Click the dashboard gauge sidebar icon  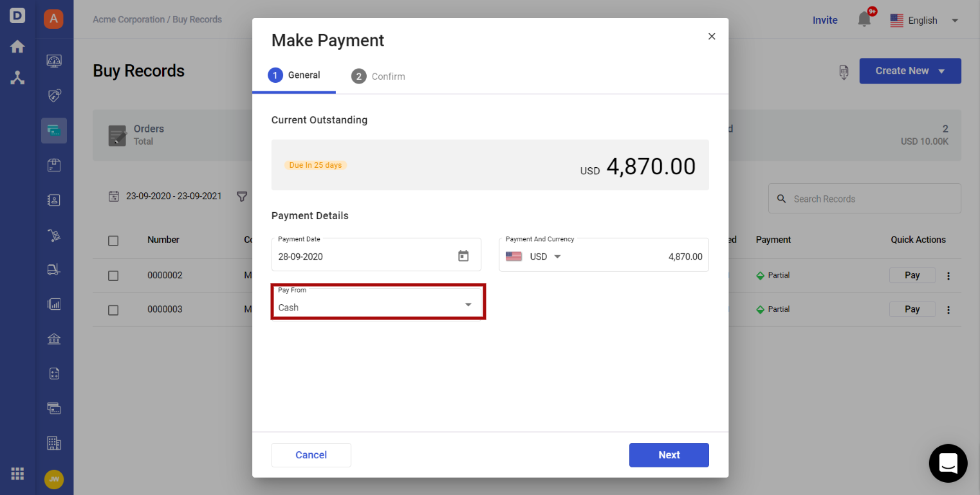pyautogui.click(x=54, y=61)
